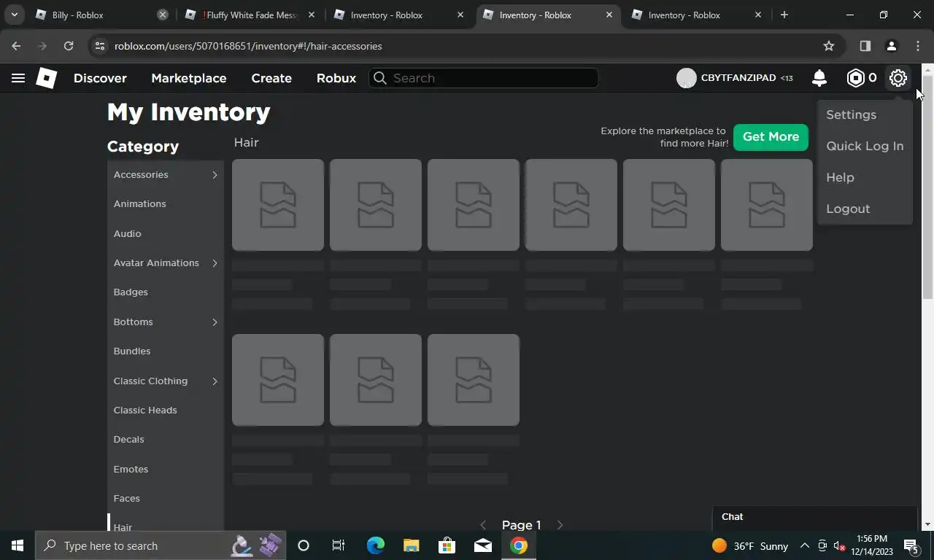This screenshot has height=560, width=934.
Task: Open the Marketplace link
Action: click(x=188, y=78)
